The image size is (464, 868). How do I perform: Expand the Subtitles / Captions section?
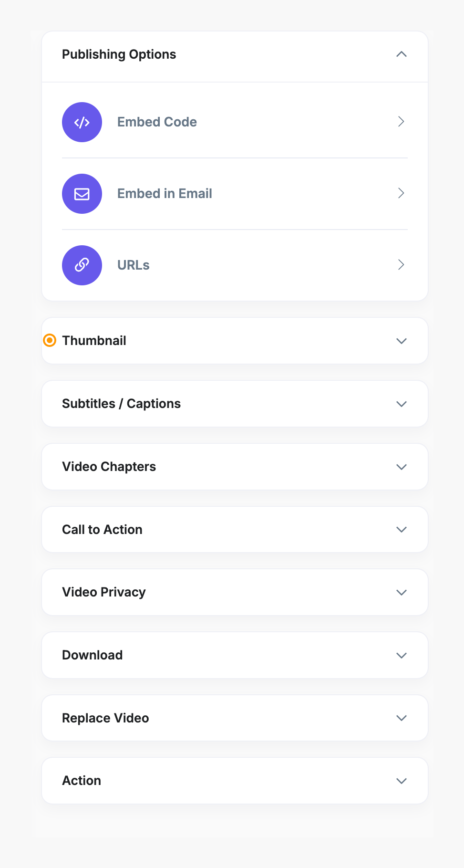click(x=401, y=404)
